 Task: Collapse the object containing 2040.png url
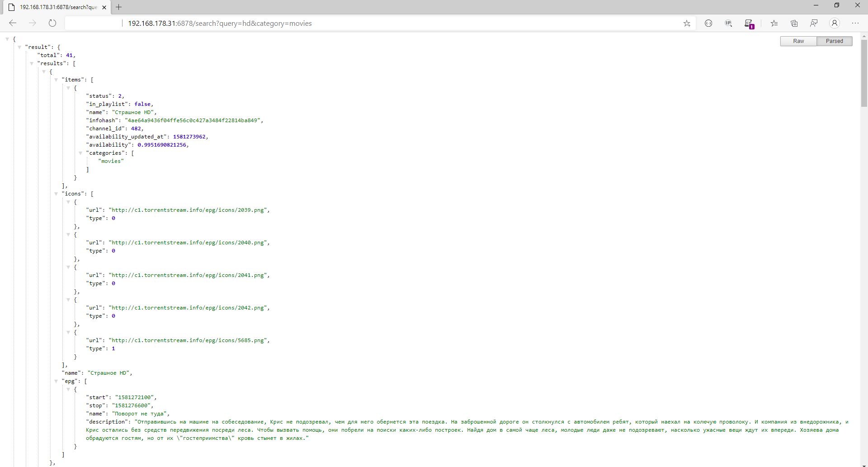tap(69, 235)
